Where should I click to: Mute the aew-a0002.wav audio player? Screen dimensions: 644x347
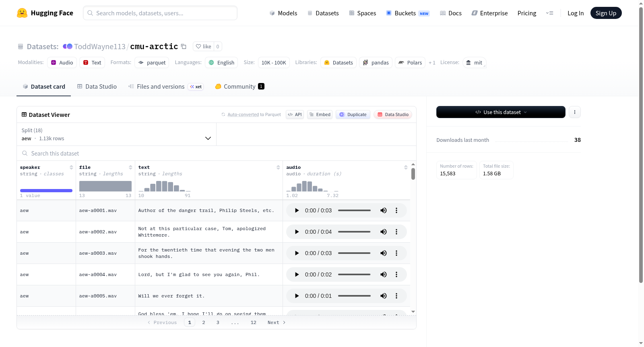(x=384, y=232)
